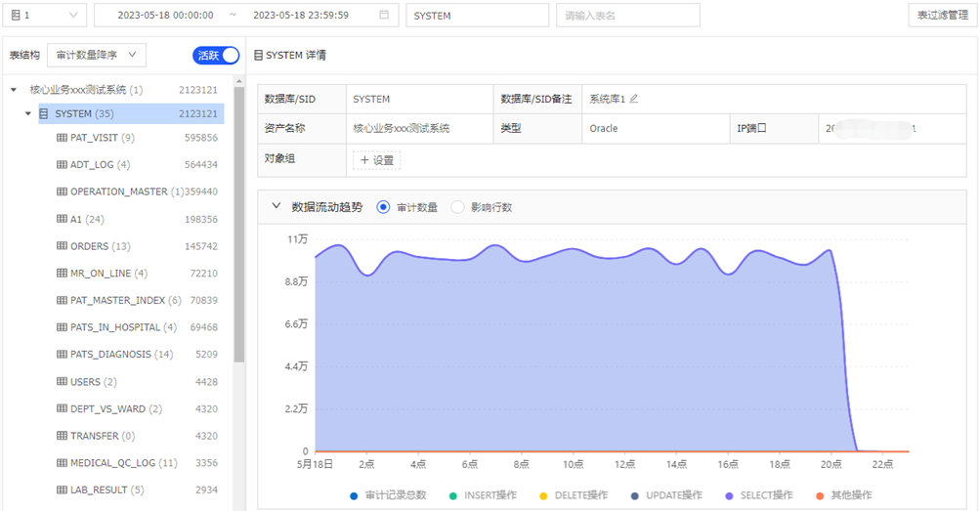The image size is (980, 511).
Task: Toggle 其他操作 legend series
Action: 844,495
